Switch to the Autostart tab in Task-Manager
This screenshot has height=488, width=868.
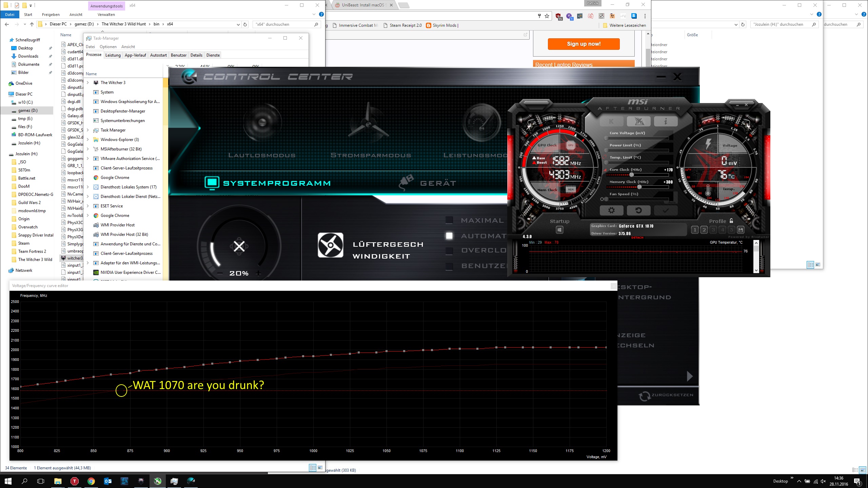pyautogui.click(x=158, y=55)
